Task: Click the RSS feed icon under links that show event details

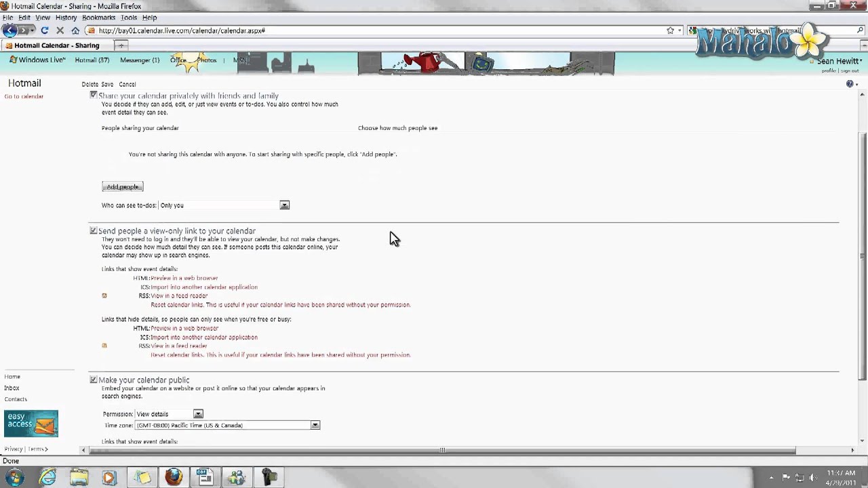Action: (104, 296)
